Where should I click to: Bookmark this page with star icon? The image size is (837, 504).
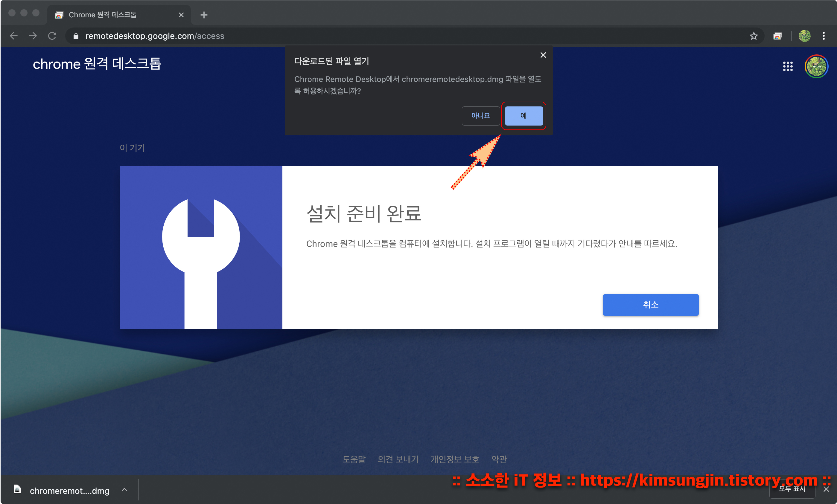tap(754, 36)
